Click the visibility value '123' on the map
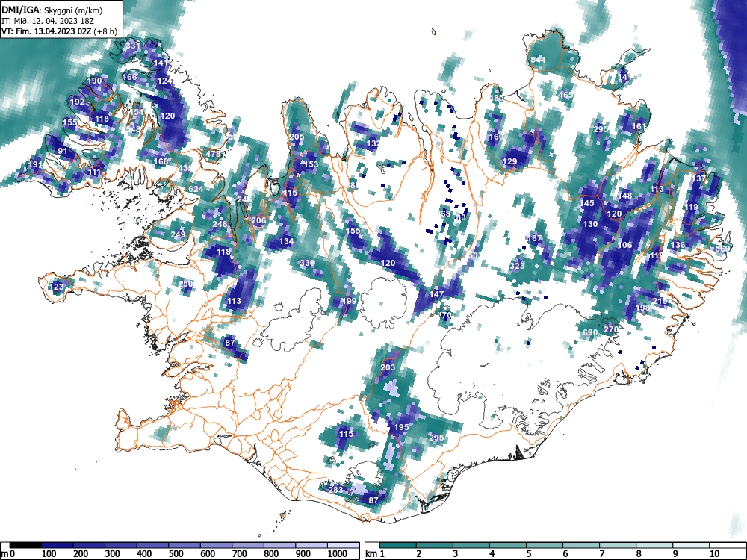Image resolution: width=747 pixels, height=560 pixels. [56, 287]
